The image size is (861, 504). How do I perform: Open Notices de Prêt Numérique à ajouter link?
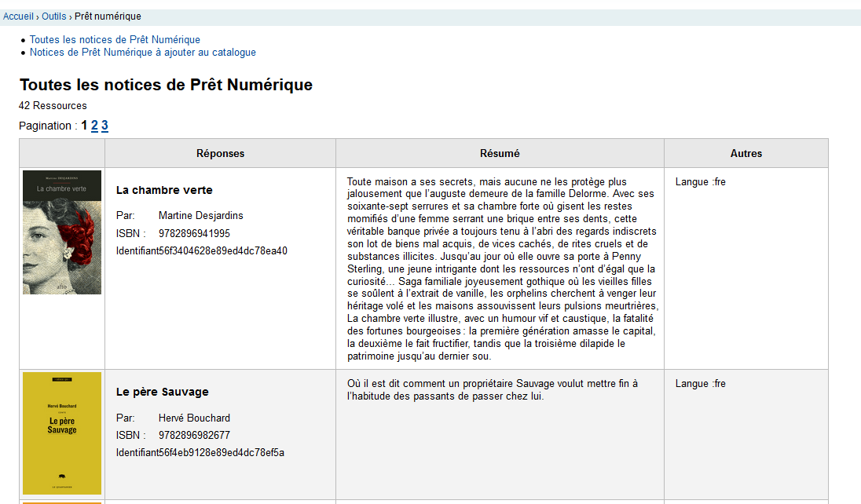[143, 52]
